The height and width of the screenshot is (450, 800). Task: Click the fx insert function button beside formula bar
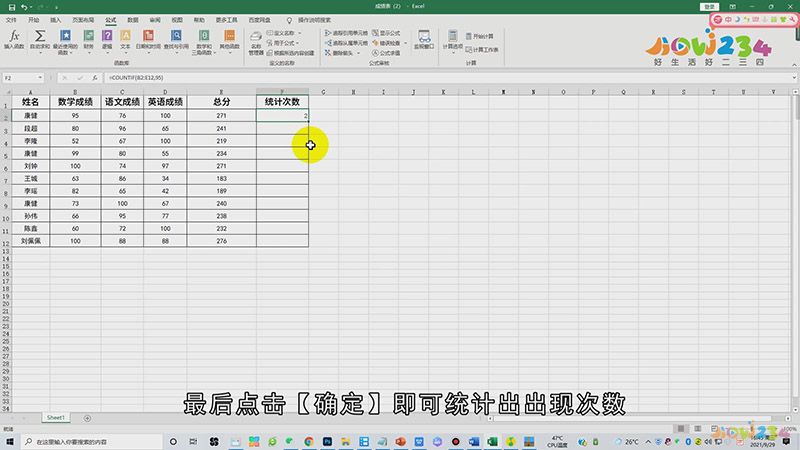click(x=94, y=78)
